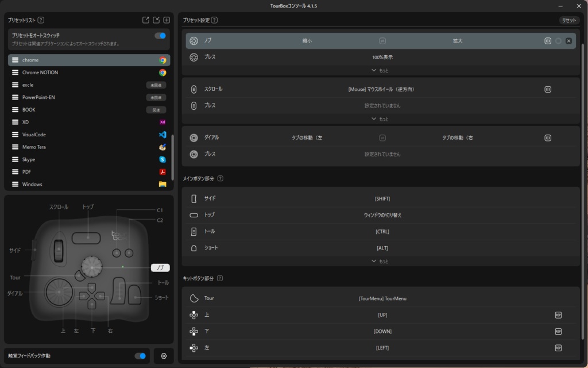Click the export preset icon in preset list header
588x368 pixels.
(x=145, y=20)
